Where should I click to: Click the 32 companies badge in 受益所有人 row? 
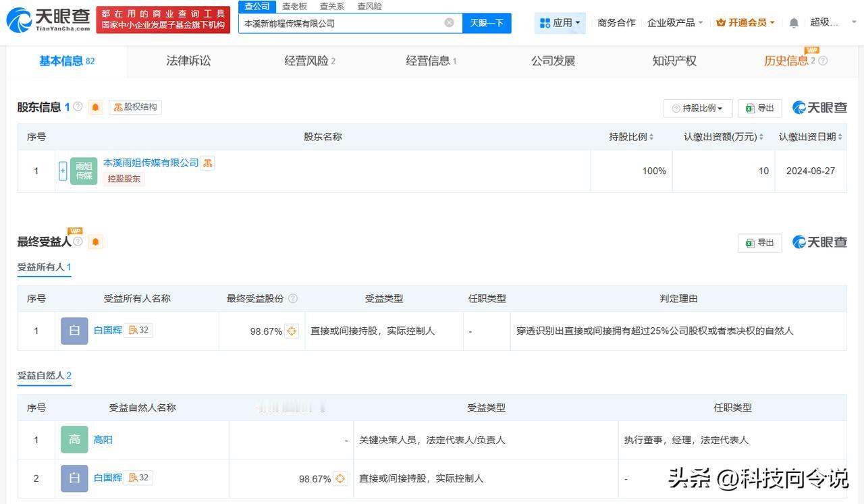click(138, 330)
